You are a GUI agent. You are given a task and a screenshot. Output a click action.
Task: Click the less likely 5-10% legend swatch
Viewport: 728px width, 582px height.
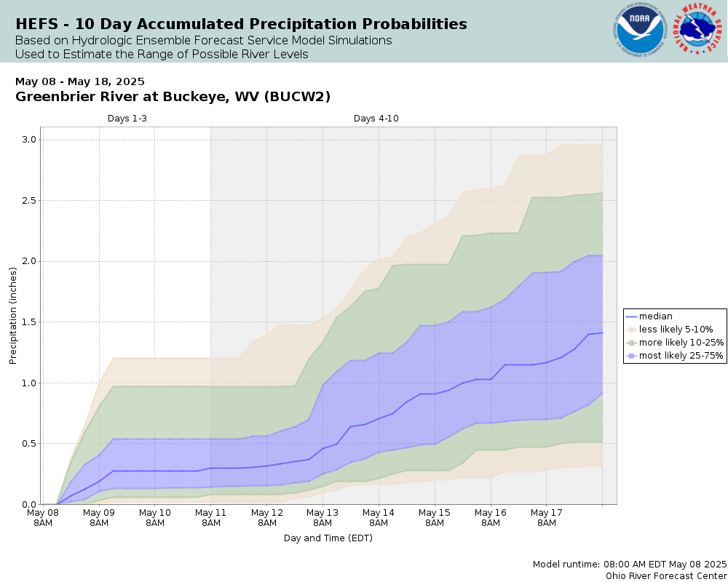[631, 330]
